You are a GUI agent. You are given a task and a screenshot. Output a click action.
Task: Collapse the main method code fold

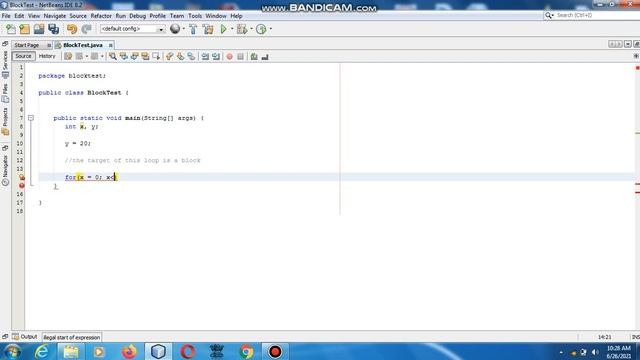coord(31,118)
